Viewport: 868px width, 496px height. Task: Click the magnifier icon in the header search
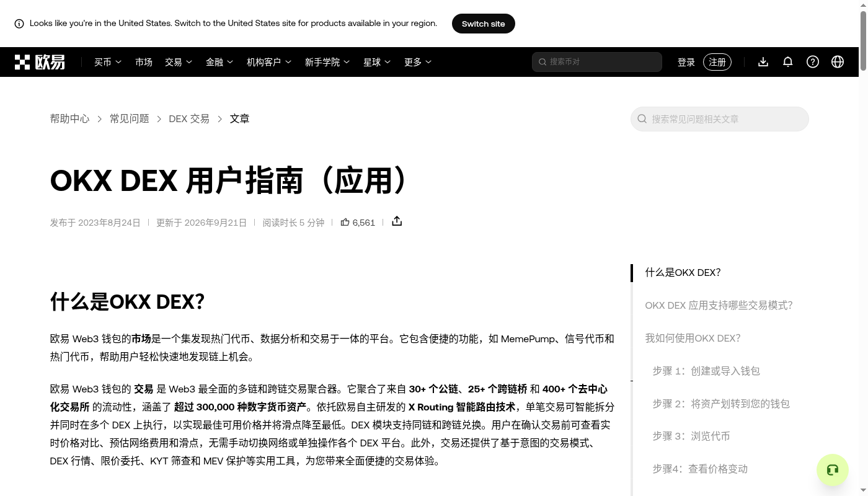point(542,62)
